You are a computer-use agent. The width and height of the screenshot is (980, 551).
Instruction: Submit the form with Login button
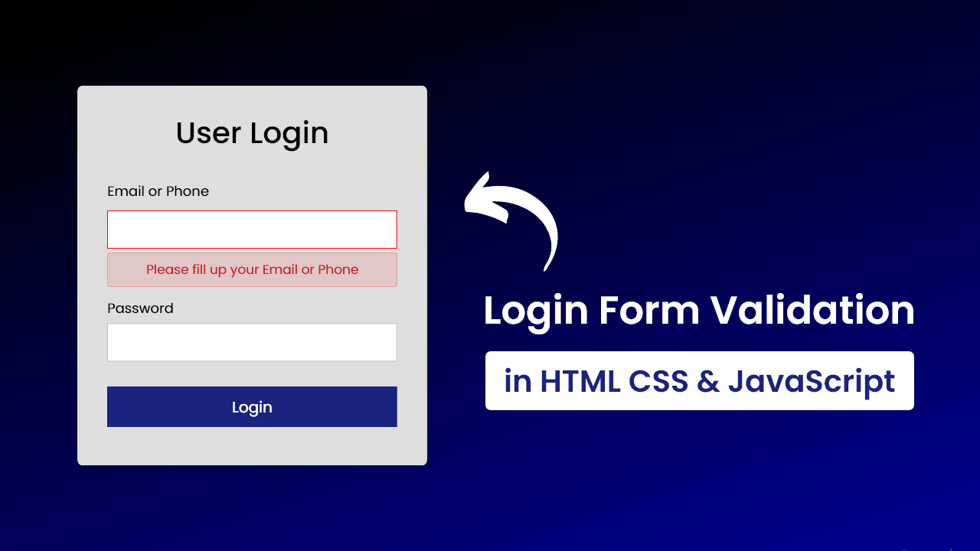click(x=252, y=406)
